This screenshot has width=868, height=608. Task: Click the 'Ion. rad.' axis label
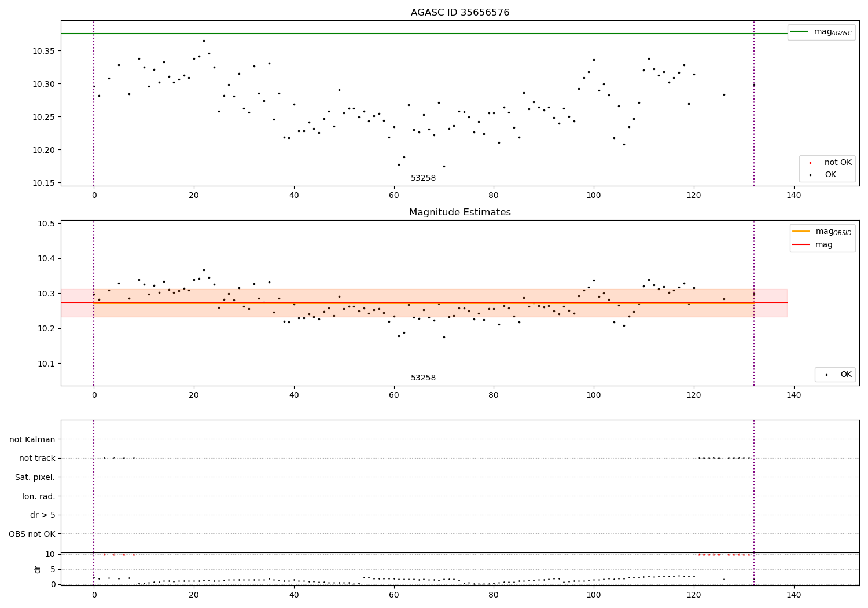tap(39, 496)
